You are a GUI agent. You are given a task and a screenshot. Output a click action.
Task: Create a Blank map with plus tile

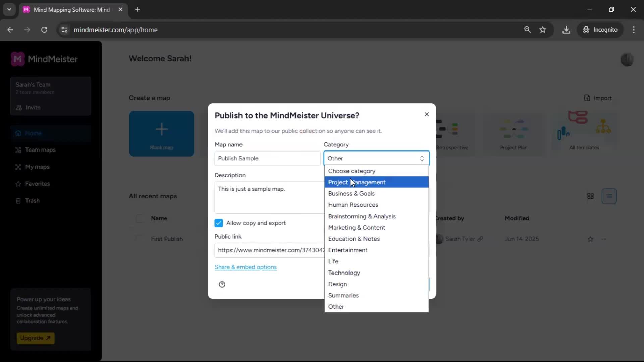click(161, 133)
